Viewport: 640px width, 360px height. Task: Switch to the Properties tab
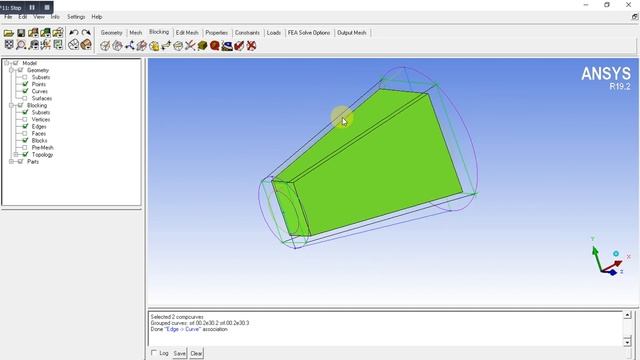pos(216,33)
